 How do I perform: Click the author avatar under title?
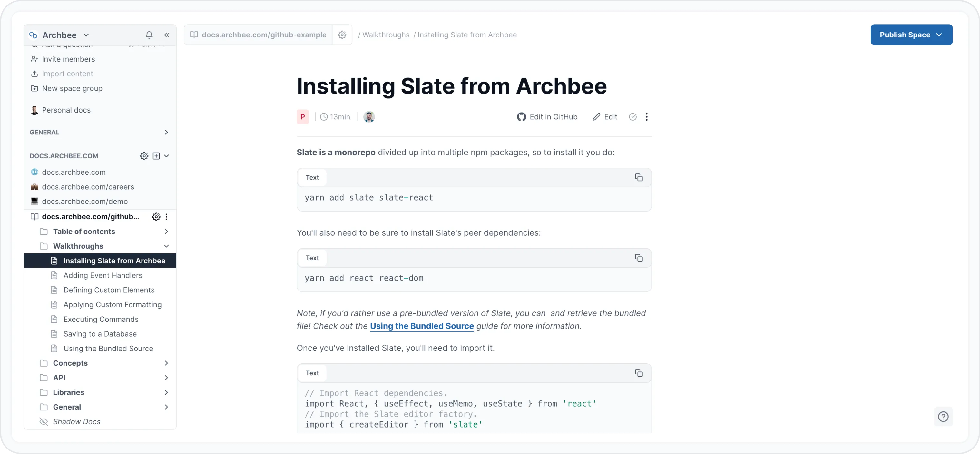click(369, 117)
